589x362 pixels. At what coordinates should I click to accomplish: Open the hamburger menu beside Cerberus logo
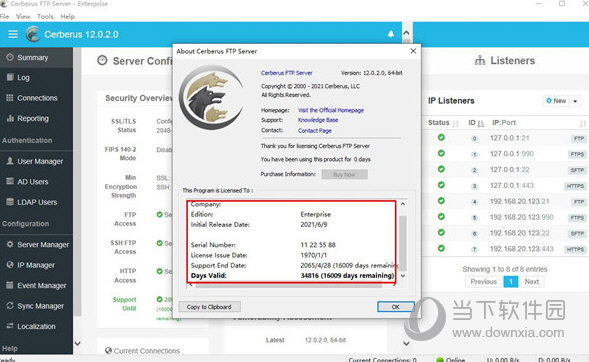click(x=13, y=34)
